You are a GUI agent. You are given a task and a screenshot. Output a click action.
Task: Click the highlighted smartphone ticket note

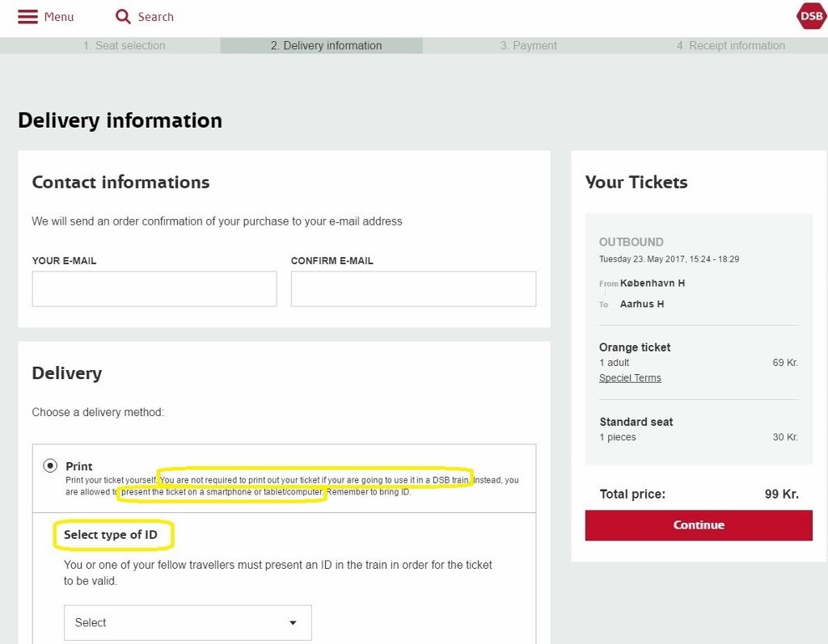[x=223, y=491]
